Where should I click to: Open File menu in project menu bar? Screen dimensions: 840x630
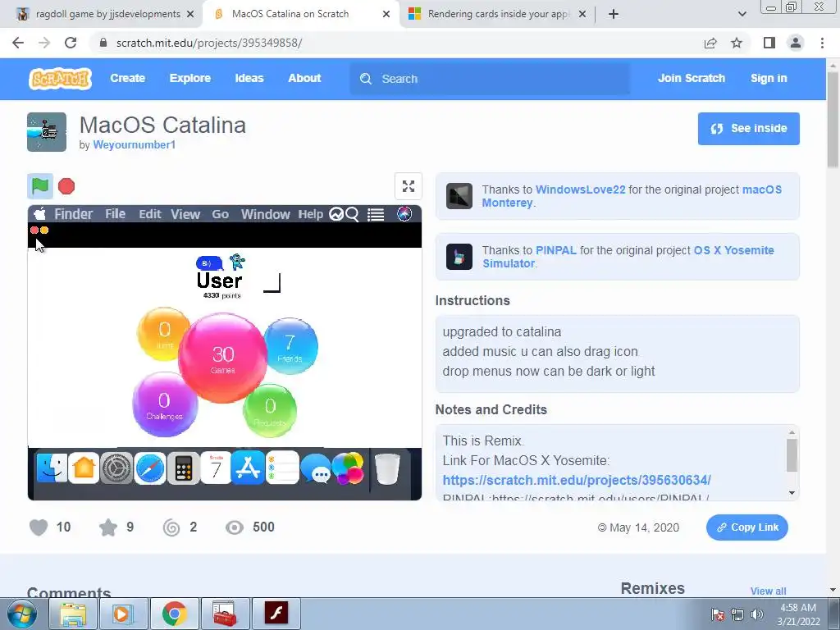[115, 214]
